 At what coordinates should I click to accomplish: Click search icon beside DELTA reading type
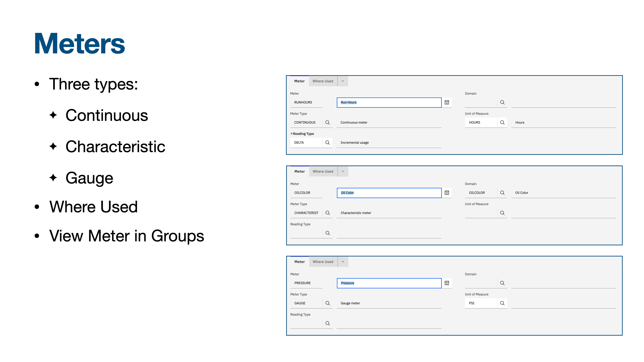327,142
